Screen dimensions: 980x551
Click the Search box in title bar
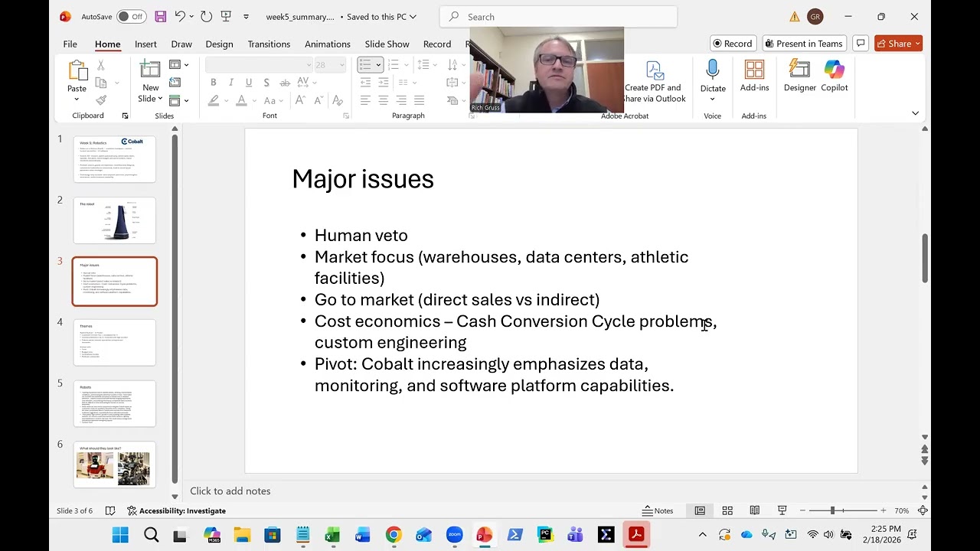tap(559, 17)
